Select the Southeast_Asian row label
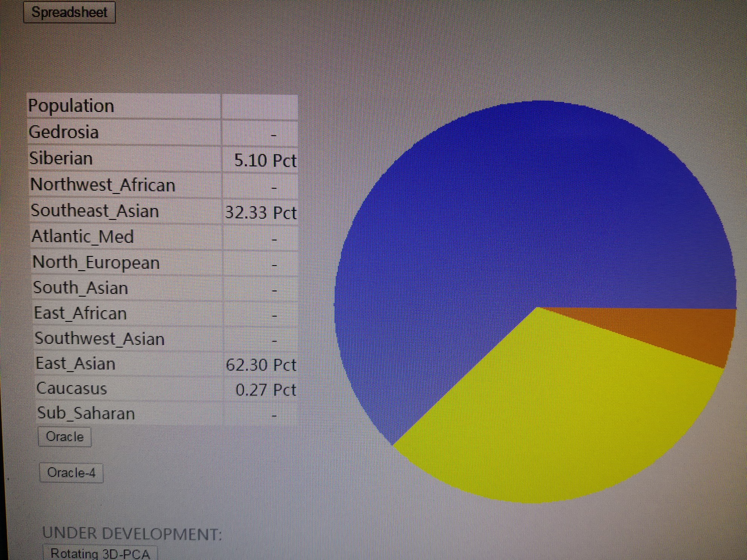 (x=95, y=211)
